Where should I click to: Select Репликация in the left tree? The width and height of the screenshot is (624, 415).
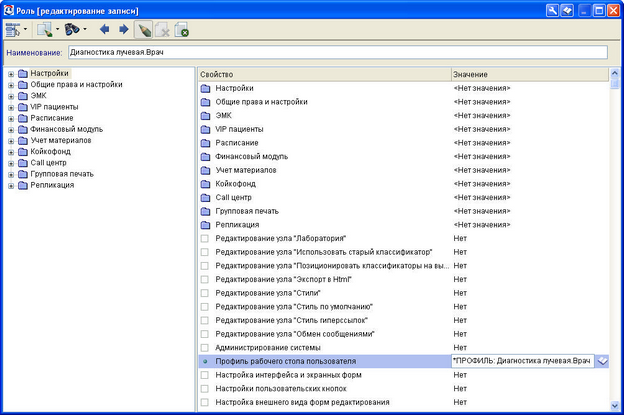coord(52,185)
